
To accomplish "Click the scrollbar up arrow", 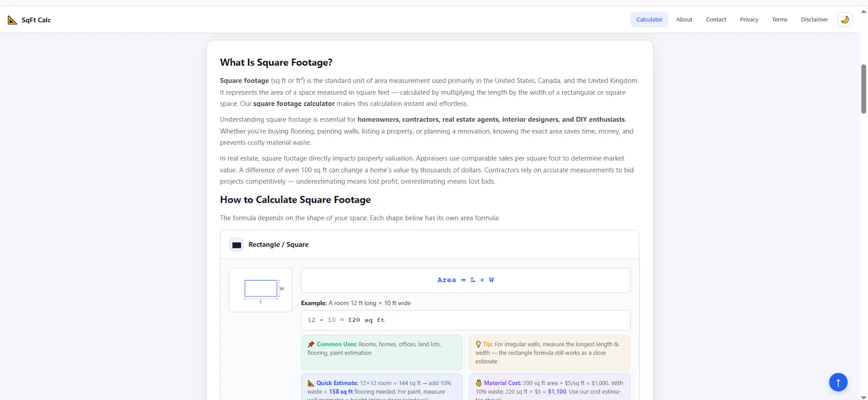I will coord(864,11).
